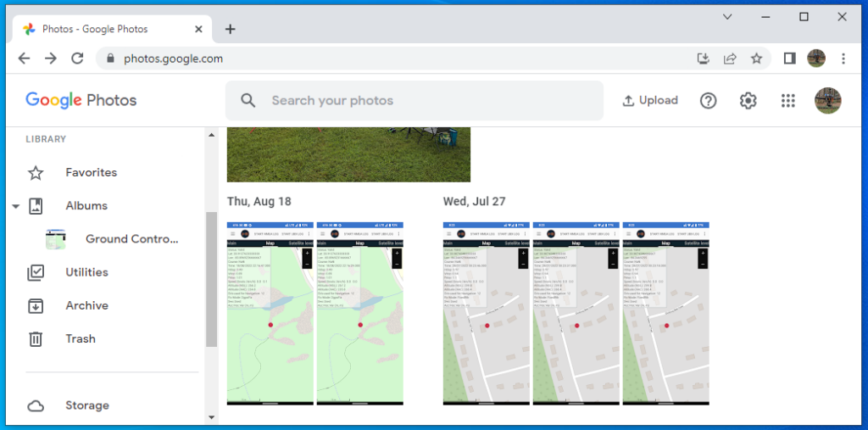The width and height of the screenshot is (868, 430).
Task: Click the address bar URL
Action: (x=173, y=59)
